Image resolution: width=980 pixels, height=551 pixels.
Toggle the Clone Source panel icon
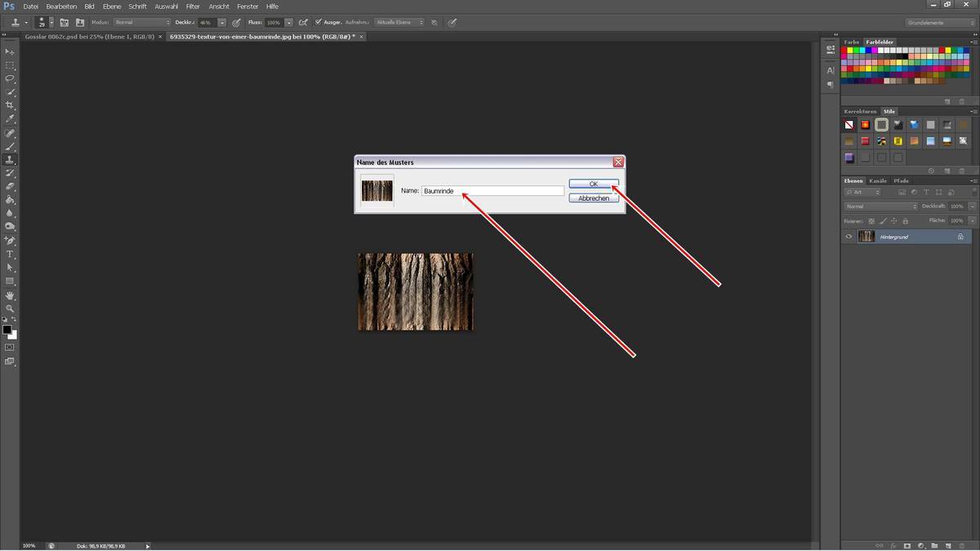(79, 22)
